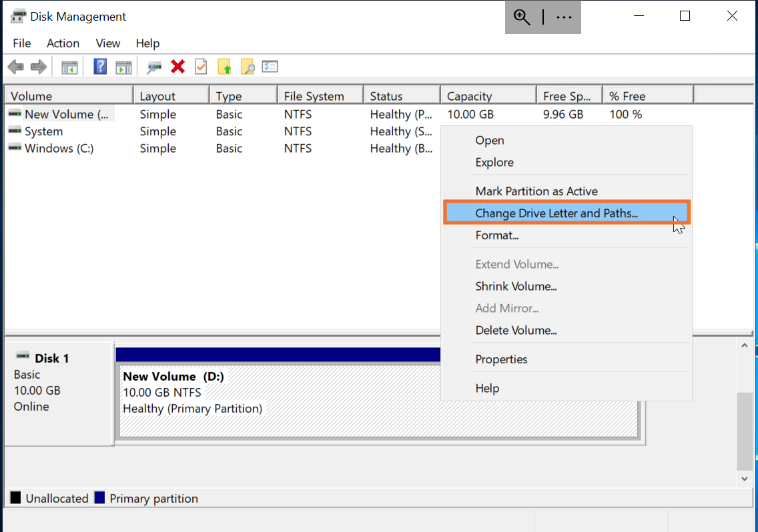Screen dimensions: 758x532
Task: Click the graphical pane scroll up arrow
Action: click(745, 345)
